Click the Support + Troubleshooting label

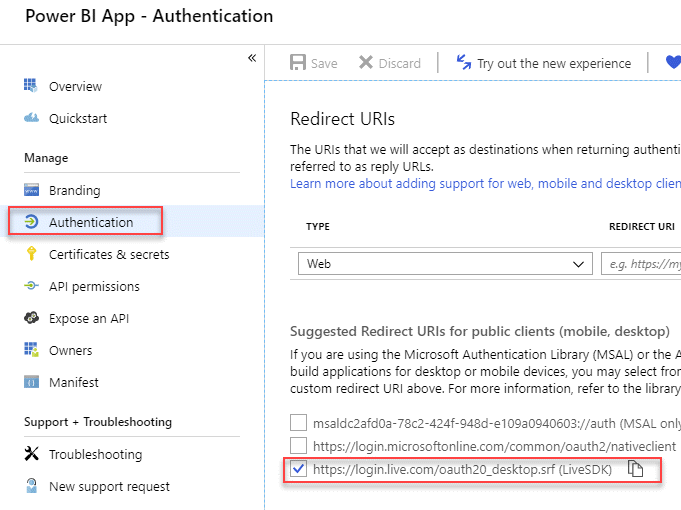[98, 422]
